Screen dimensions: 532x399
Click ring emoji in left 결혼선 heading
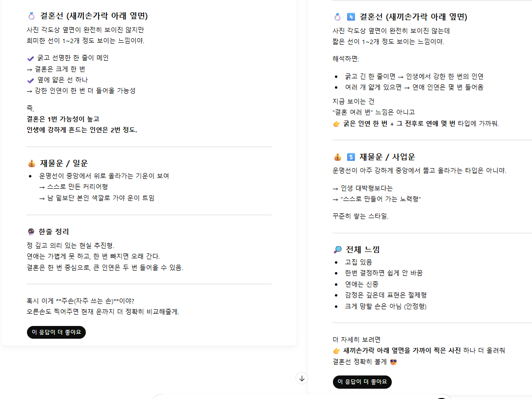point(31,16)
